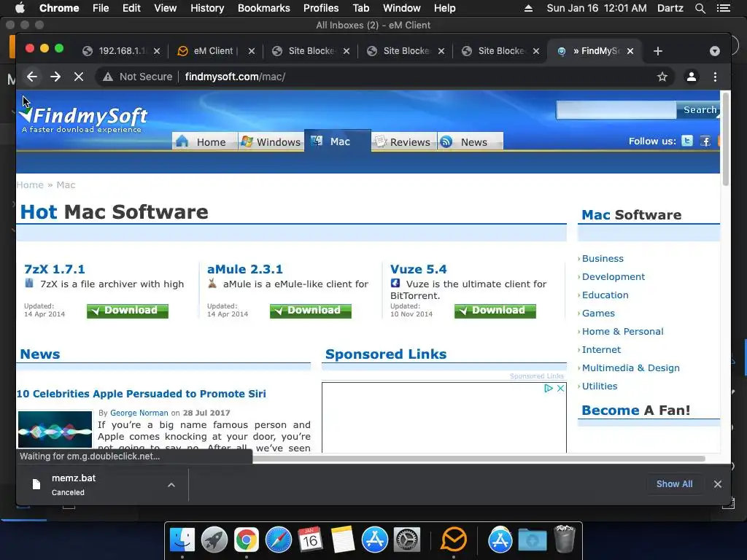Open Chrome three-dot menu
Screen dimensions: 747x560
[715, 77]
